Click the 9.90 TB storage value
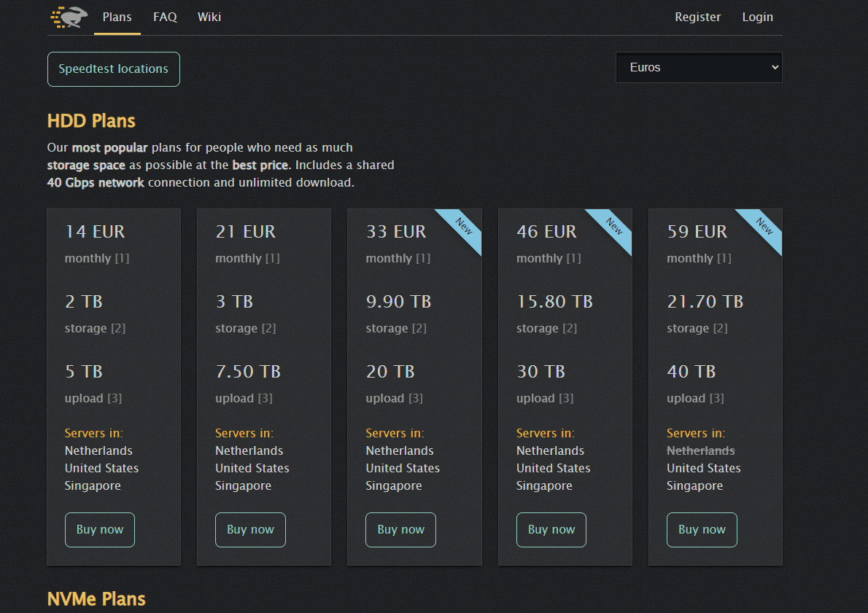 tap(398, 302)
